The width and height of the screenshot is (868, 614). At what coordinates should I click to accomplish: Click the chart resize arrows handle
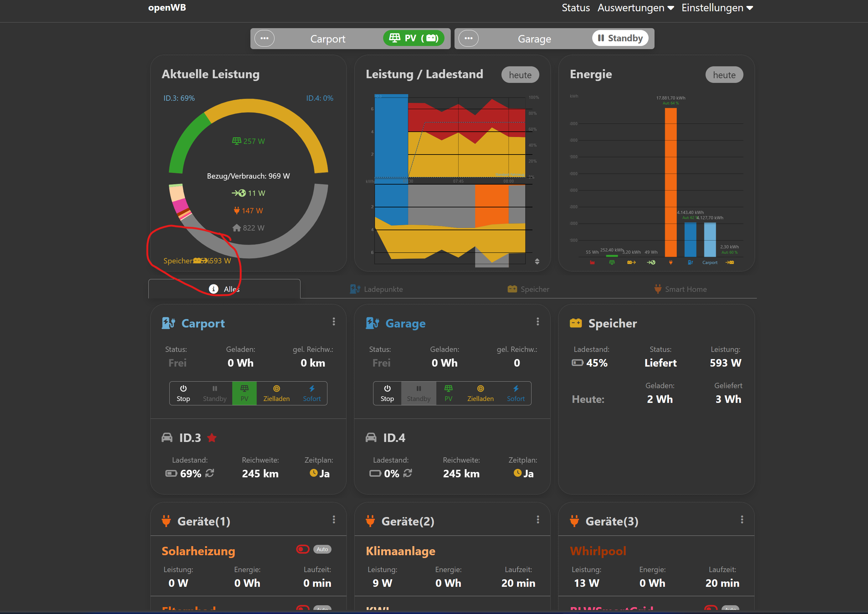pos(537,261)
